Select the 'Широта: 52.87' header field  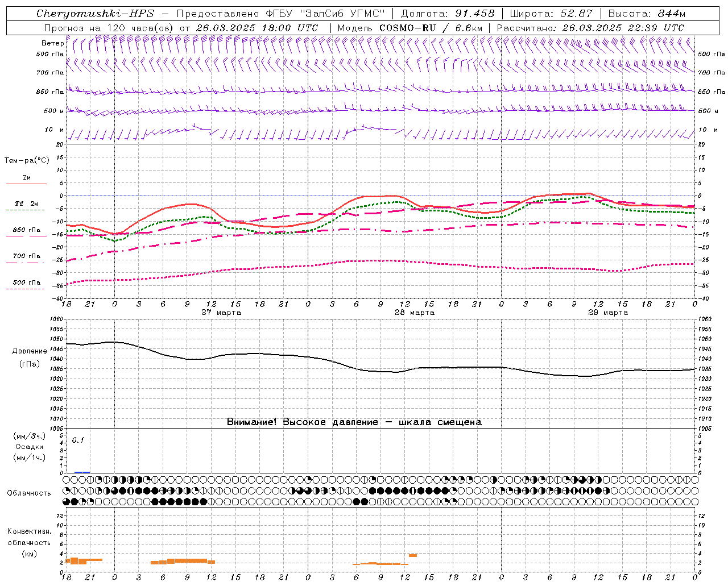click(551, 14)
